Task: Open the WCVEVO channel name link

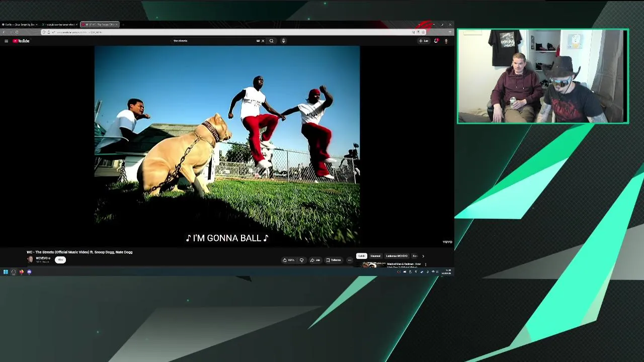Action: pos(42,258)
